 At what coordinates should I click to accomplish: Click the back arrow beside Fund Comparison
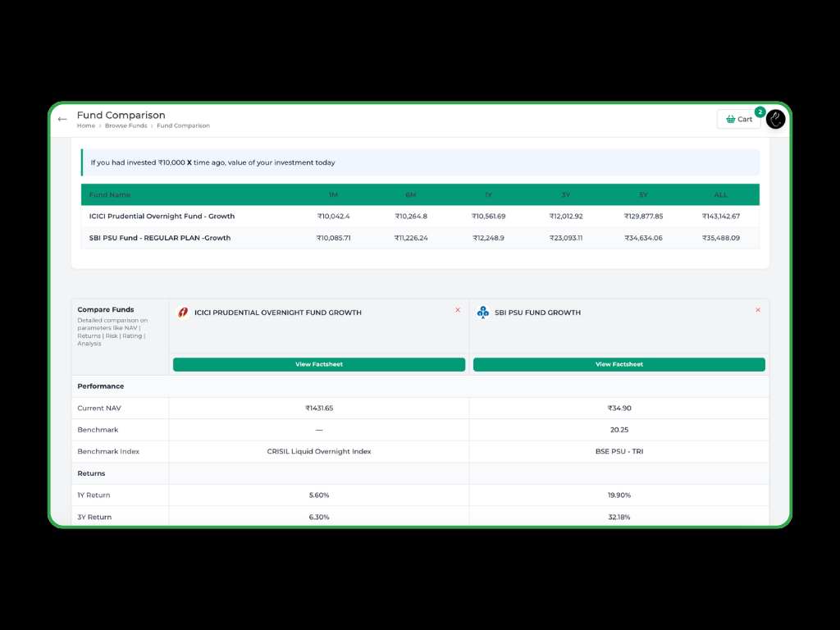(62, 120)
